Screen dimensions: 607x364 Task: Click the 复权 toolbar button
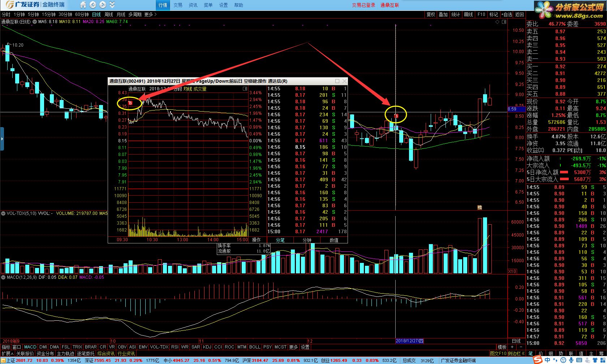[x=431, y=14]
